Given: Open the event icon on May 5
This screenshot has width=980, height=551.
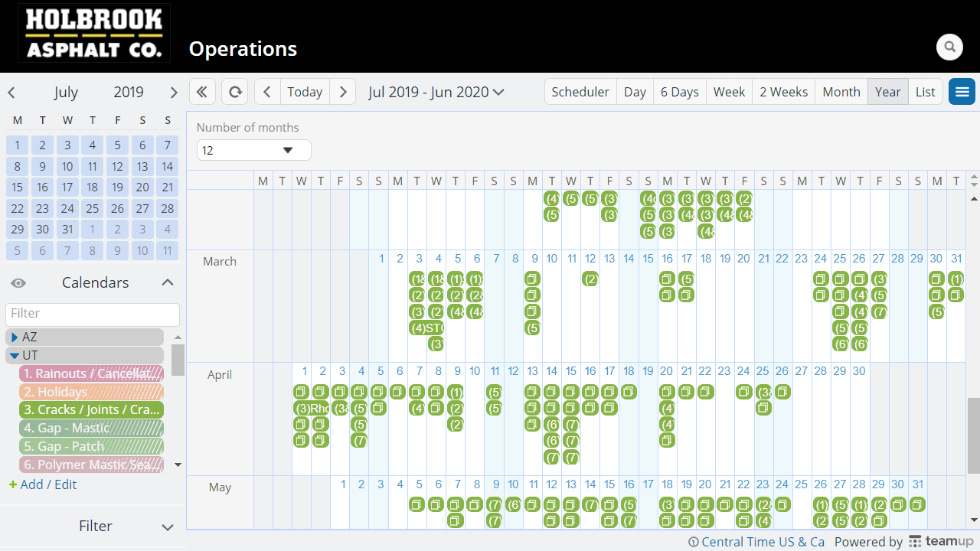Looking at the screenshot, I should (416, 504).
